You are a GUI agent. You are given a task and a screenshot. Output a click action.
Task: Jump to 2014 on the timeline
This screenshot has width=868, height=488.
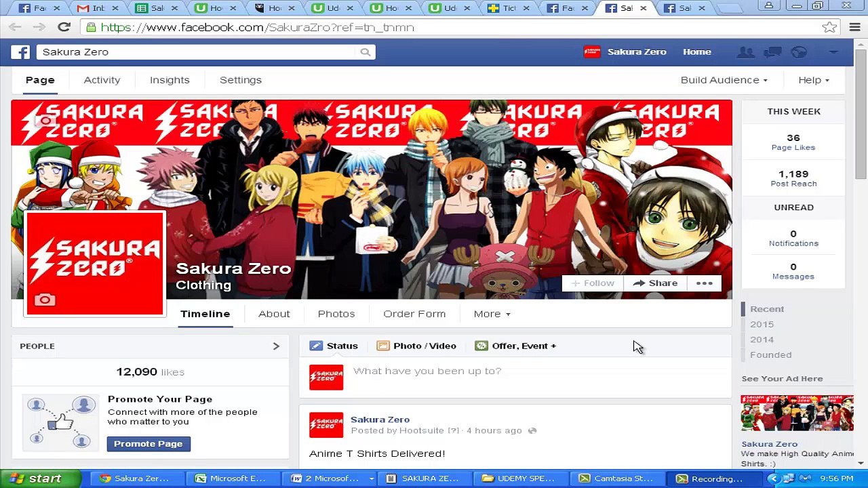coord(762,340)
